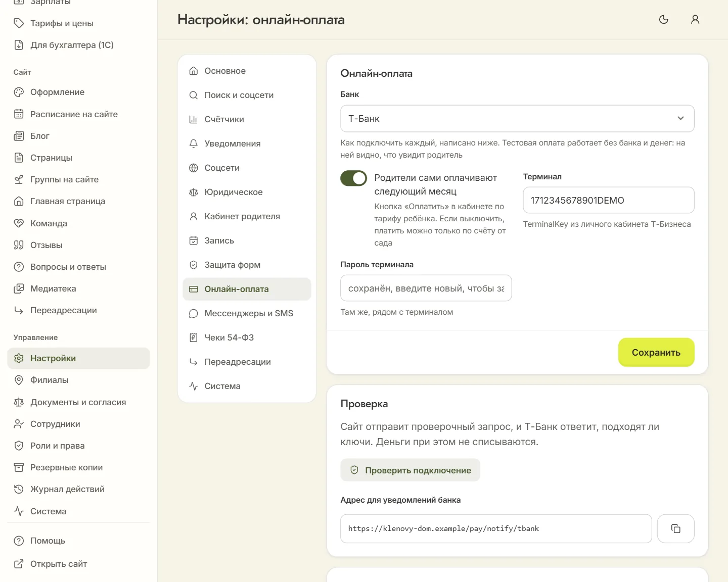Focus the Пароль терминала field
Screen dimensions: 728x582
pos(426,288)
